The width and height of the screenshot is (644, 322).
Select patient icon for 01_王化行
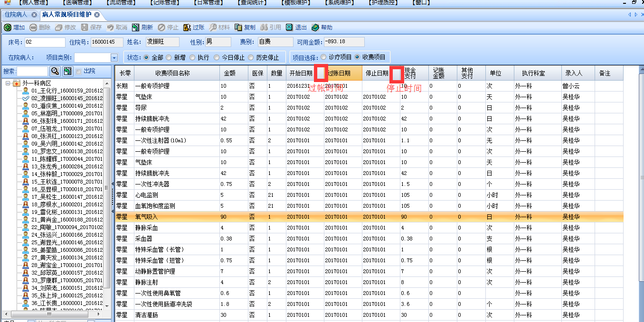pyautogui.click(x=26, y=91)
